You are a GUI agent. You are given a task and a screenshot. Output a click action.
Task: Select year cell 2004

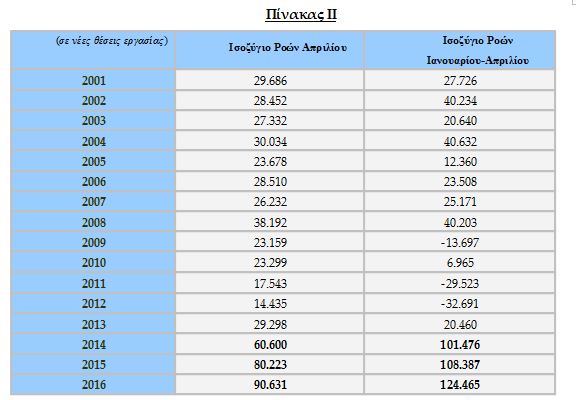coord(94,142)
